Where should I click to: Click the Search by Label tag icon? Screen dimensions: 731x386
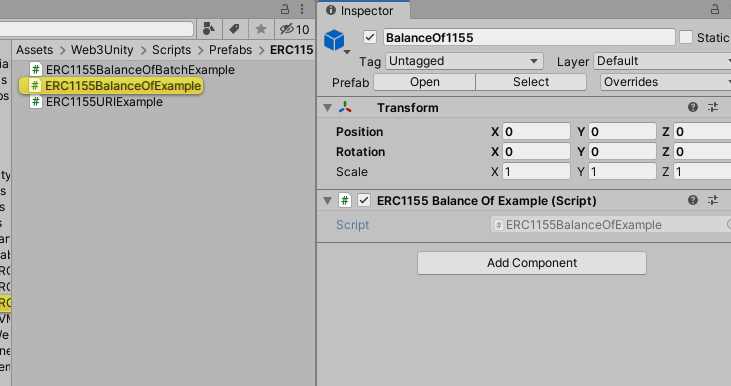[x=234, y=29]
